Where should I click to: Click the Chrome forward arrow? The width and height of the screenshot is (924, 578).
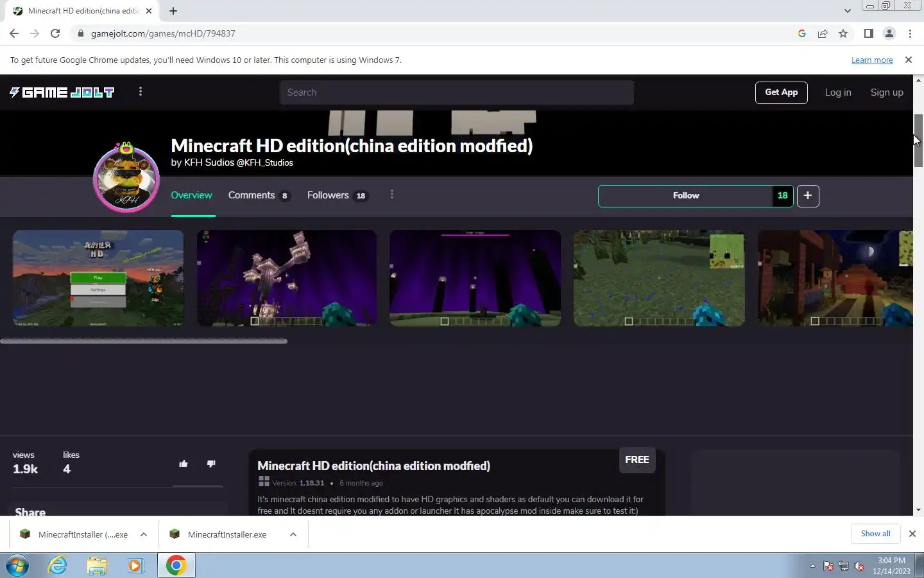pos(35,33)
